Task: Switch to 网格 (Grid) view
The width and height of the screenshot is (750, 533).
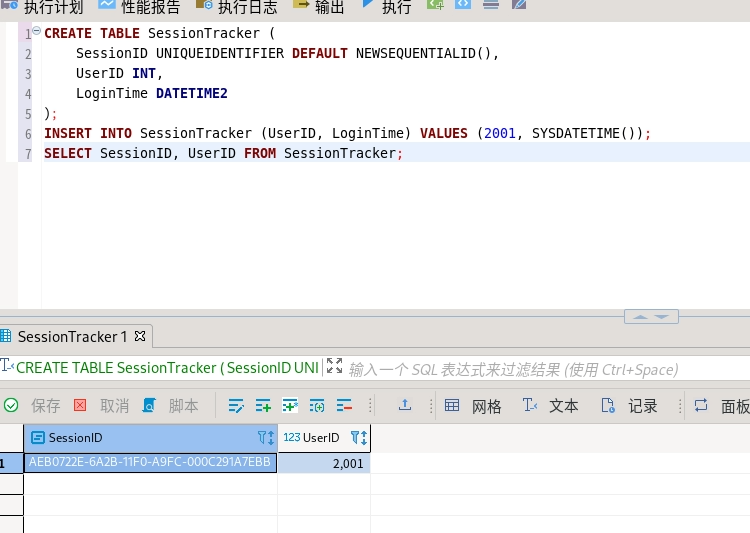Action: 473,406
